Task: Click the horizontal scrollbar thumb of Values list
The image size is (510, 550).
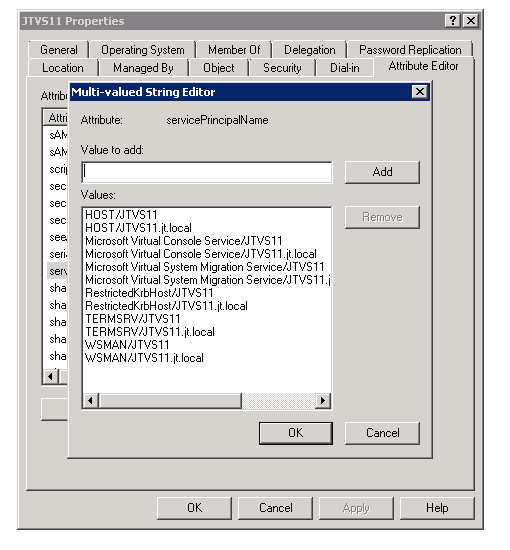Action: tap(170, 400)
